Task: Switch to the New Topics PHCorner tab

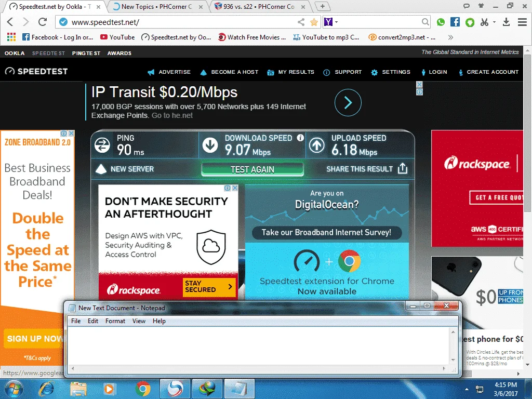Action: 157,6
